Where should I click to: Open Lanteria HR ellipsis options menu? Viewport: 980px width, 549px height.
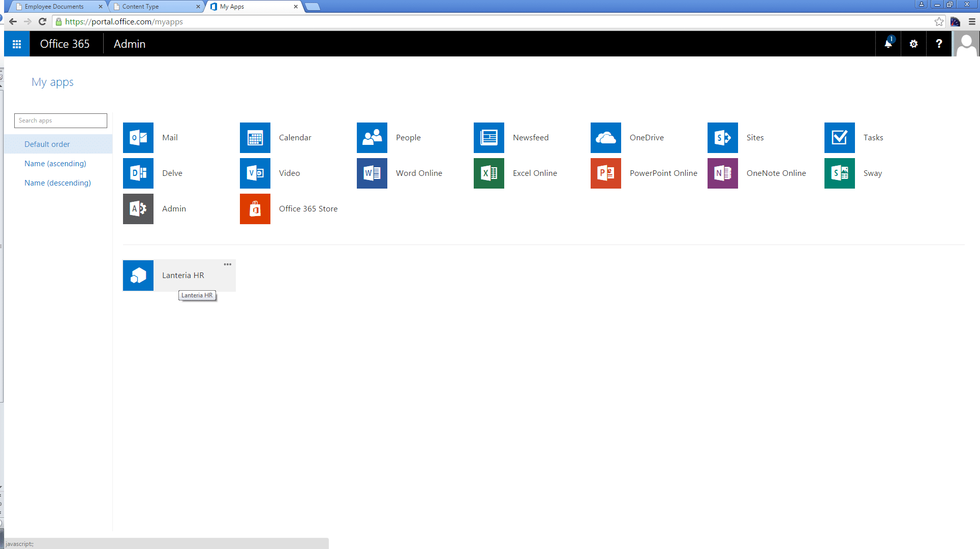click(228, 264)
